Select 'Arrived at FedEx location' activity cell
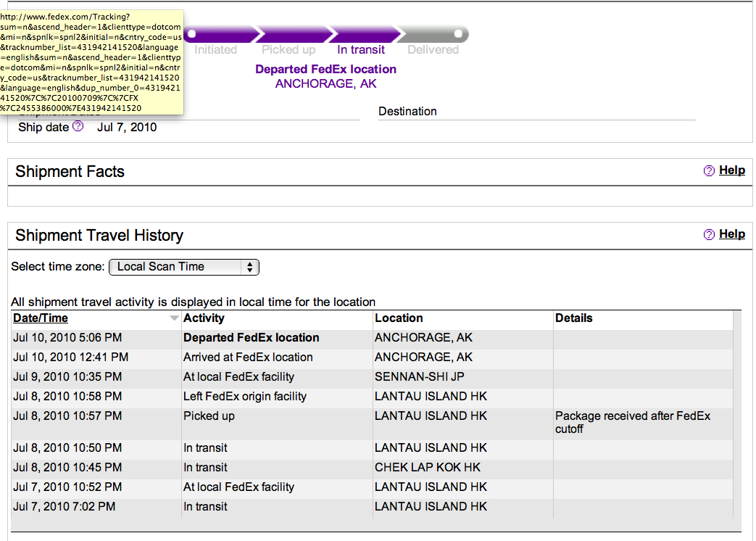The width and height of the screenshot is (756, 541). click(248, 358)
